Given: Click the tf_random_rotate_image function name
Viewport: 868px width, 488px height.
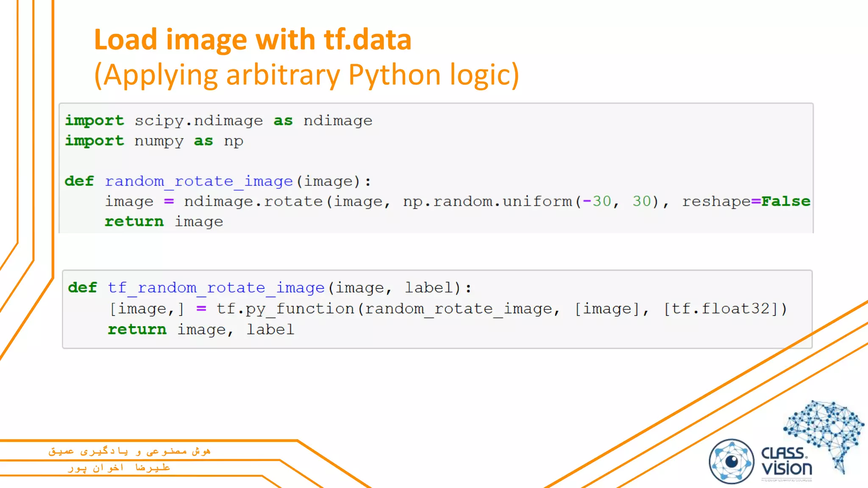Looking at the screenshot, I should point(216,288).
